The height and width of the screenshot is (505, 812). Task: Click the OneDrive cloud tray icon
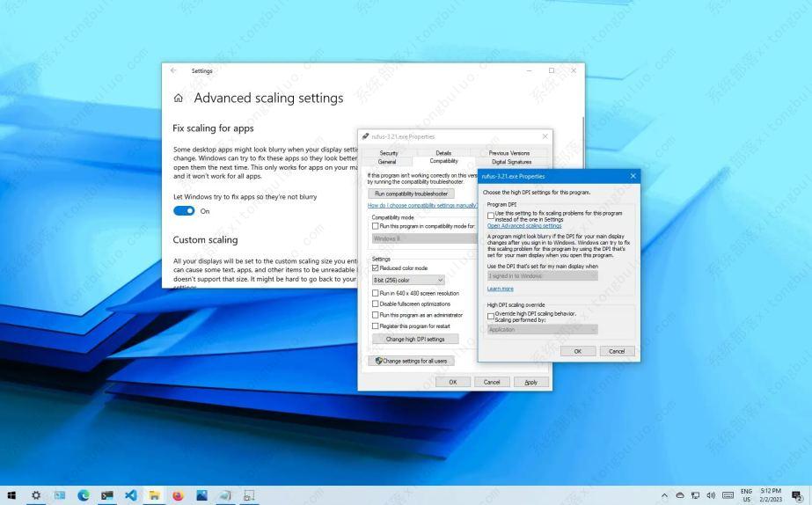tap(680, 495)
